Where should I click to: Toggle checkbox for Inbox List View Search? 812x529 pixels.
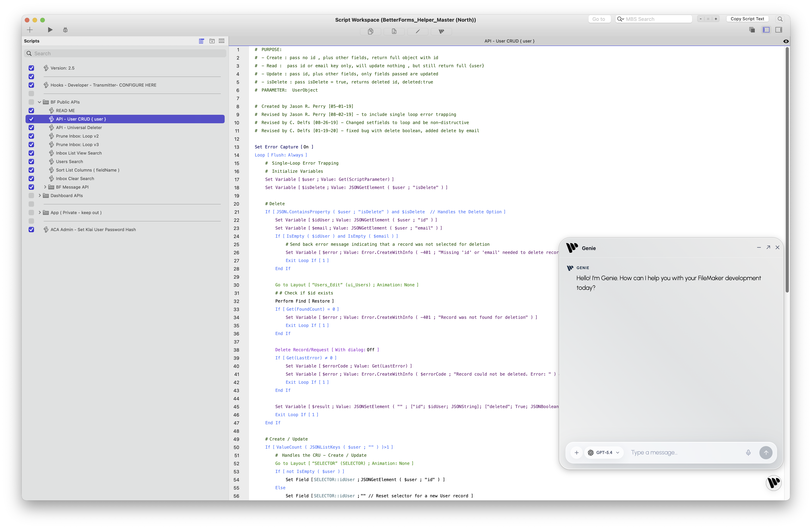[31, 153]
